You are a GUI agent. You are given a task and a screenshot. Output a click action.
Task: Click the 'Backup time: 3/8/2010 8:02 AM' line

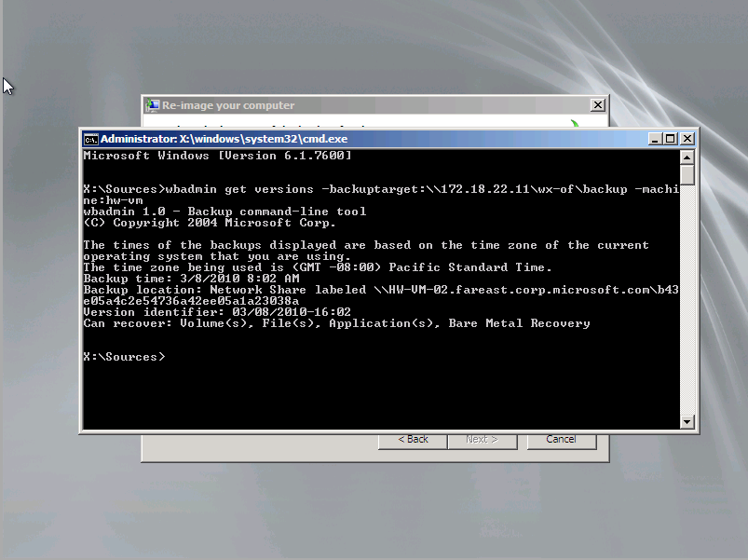tap(191, 279)
